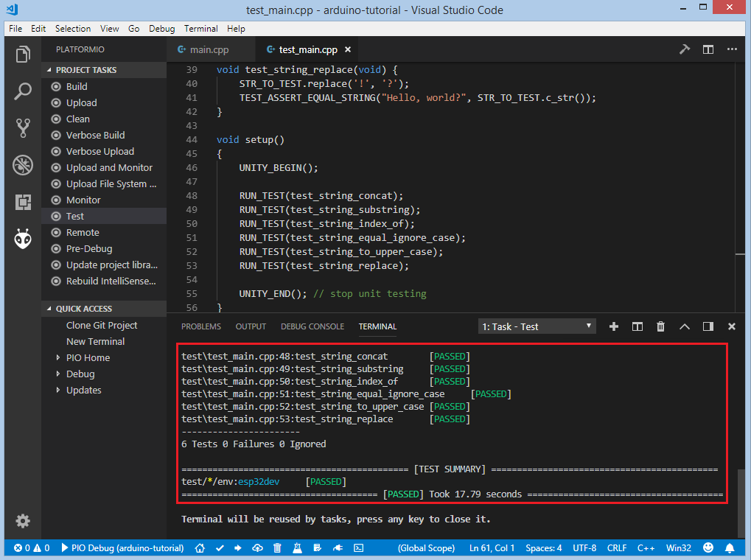Open the Extensions view

[23, 202]
